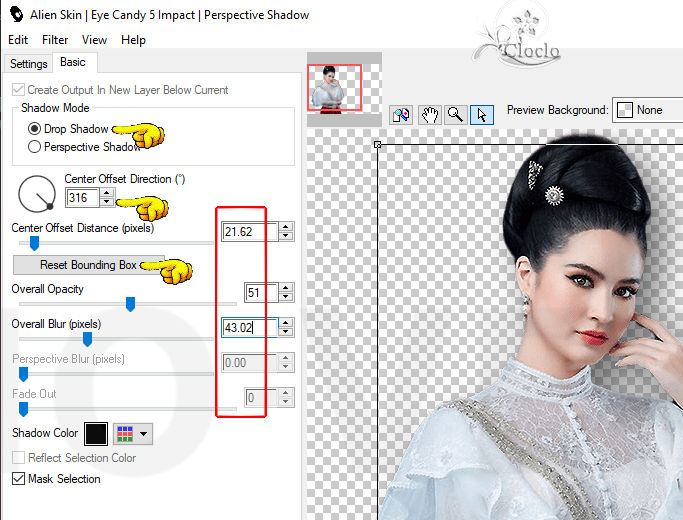Image resolution: width=683 pixels, height=520 pixels.
Task: Click the Overall Blur value field
Action: click(x=250, y=327)
